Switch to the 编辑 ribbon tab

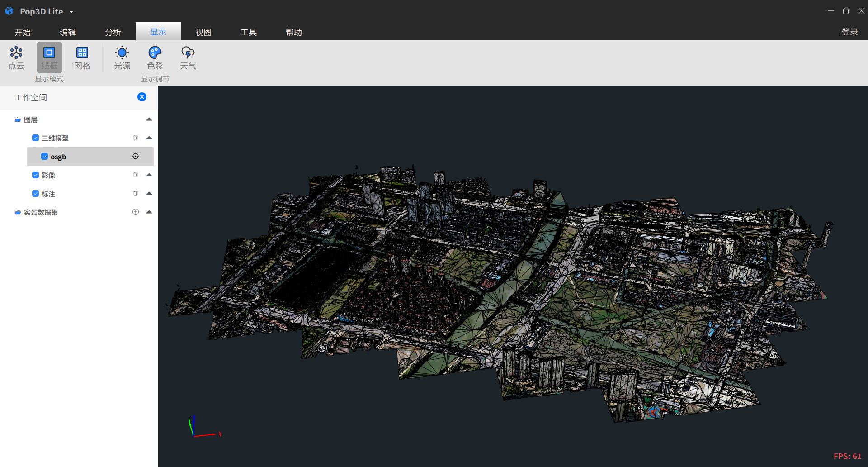pyautogui.click(x=68, y=32)
